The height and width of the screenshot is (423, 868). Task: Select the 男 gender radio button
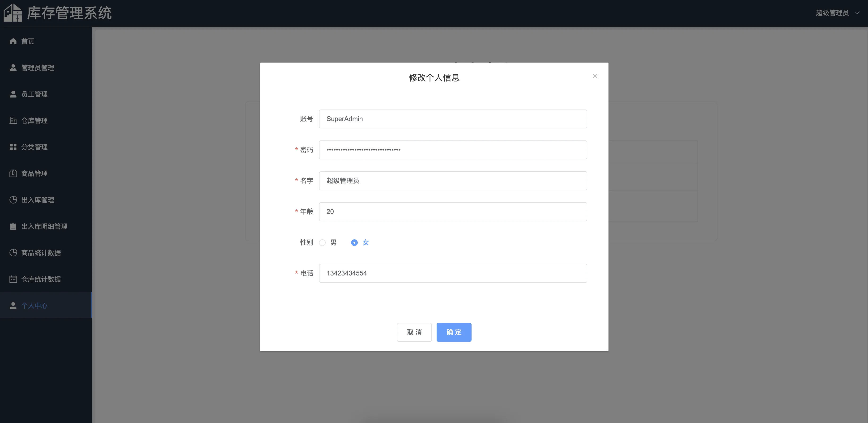(323, 242)
